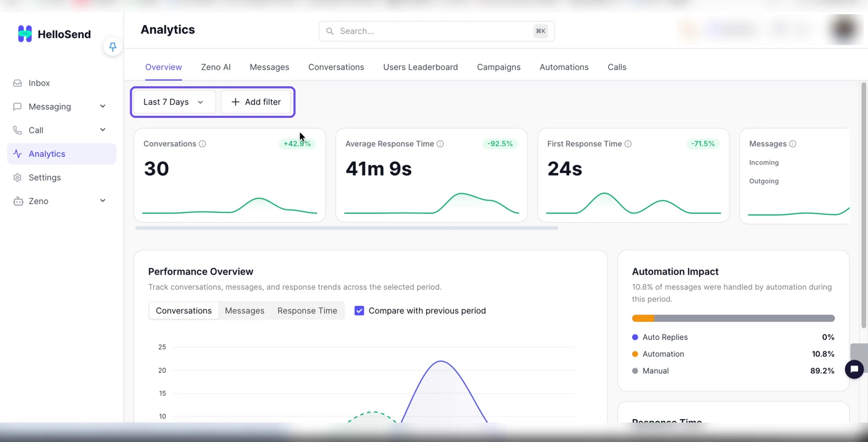868x442 pixels.
Task: Expand the Messaging sidebar menu
Action: click(103, 106)
